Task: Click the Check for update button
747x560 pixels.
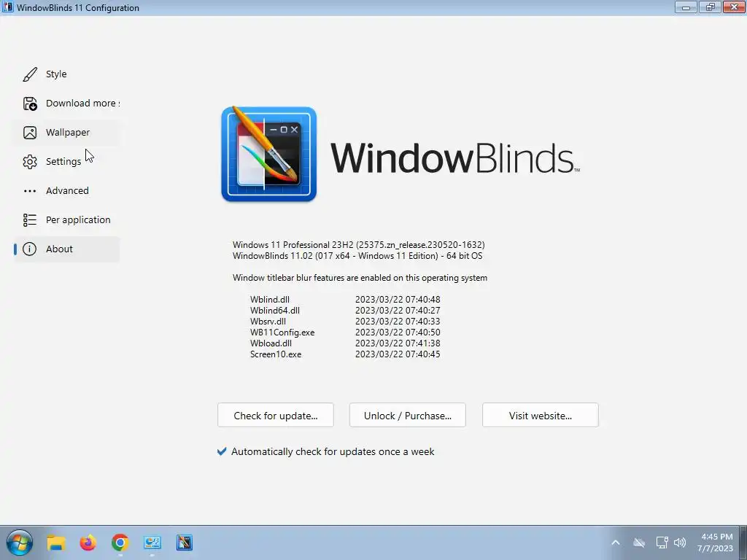Action: pyautogui.click(x=275, y=415)
